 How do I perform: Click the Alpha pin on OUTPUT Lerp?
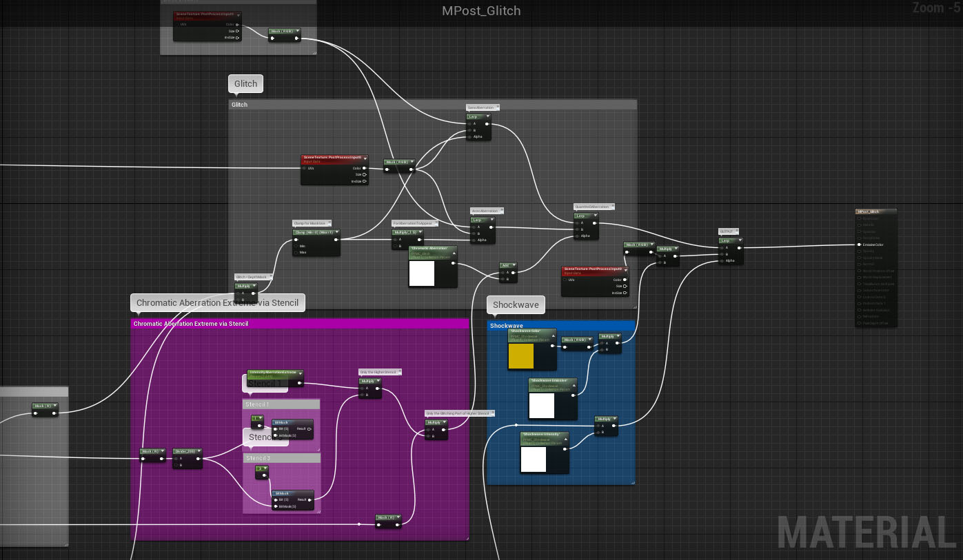point(721,260)
